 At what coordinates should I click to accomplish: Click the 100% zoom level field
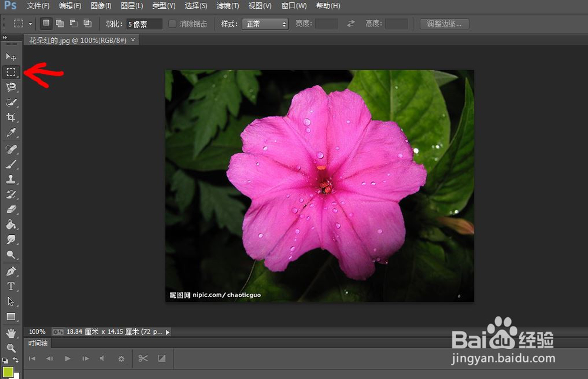pyautogui.click(x=37, y=332)
